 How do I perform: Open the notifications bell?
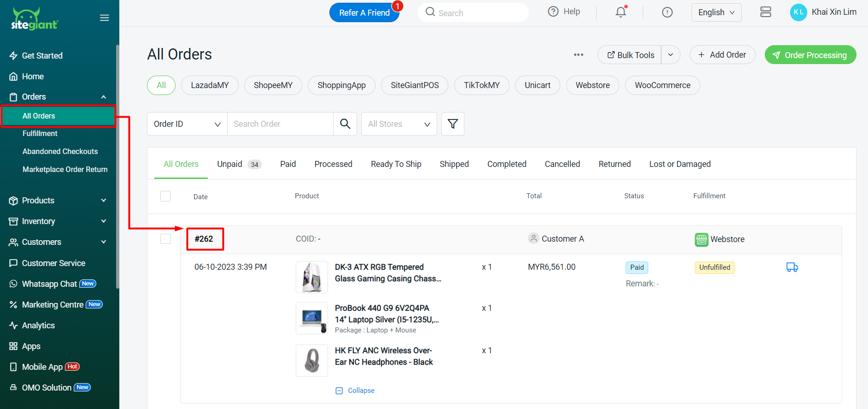(x=621, y=12)
